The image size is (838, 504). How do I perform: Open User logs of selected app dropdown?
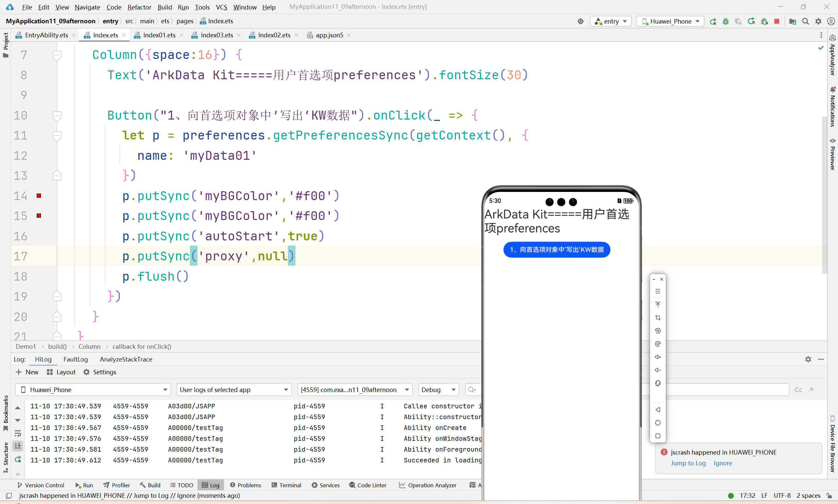(233, 390)
